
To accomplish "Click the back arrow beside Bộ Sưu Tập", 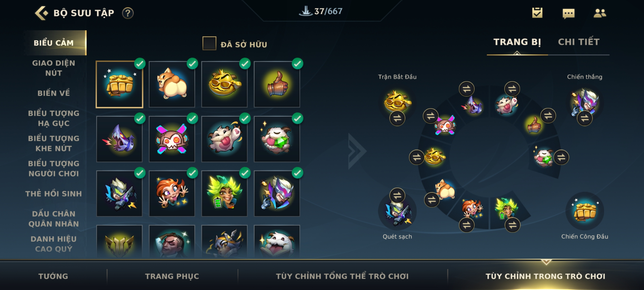I will click(42, 13).
